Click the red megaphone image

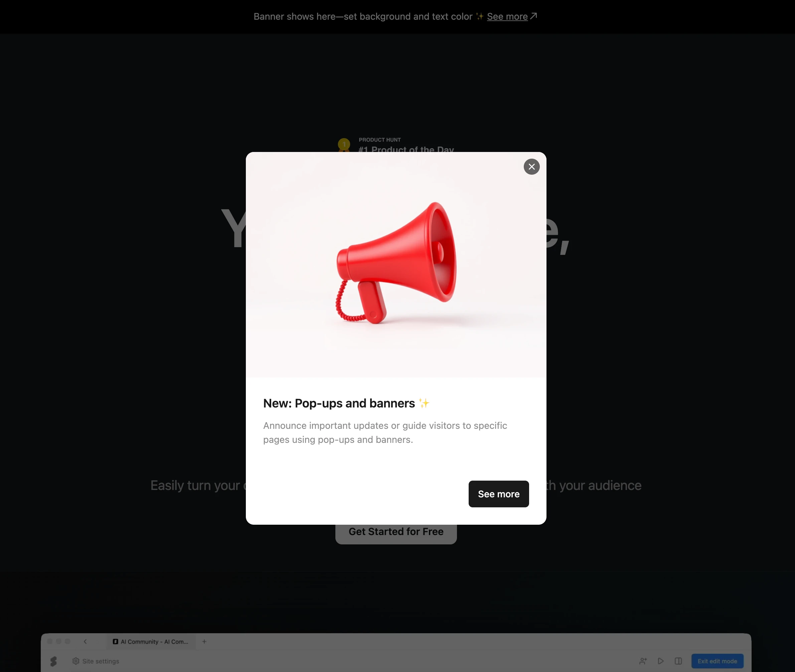click(x=396, y=263)
